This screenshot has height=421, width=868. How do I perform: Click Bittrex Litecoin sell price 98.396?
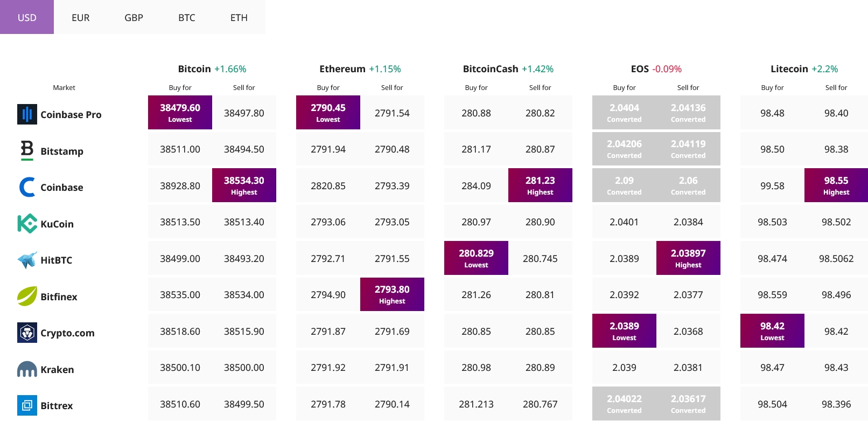pyautogui.click(x=836, y=404)
